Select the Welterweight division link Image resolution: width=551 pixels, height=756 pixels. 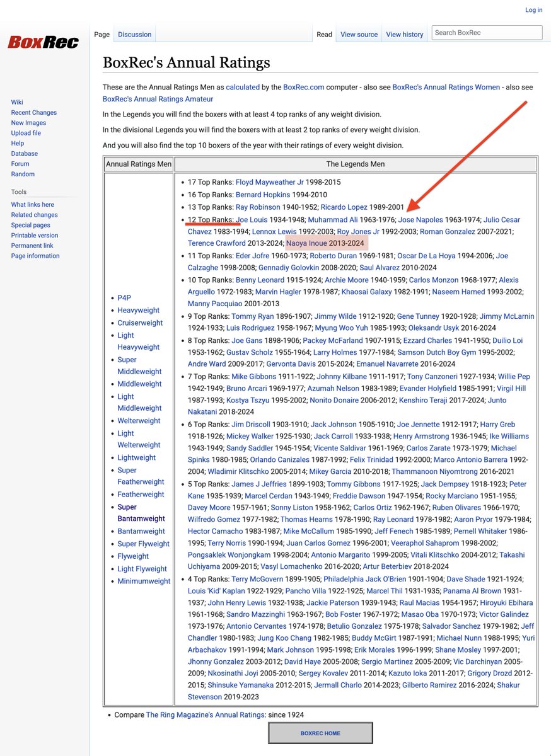pyautogui.click(x=139, y=421)
